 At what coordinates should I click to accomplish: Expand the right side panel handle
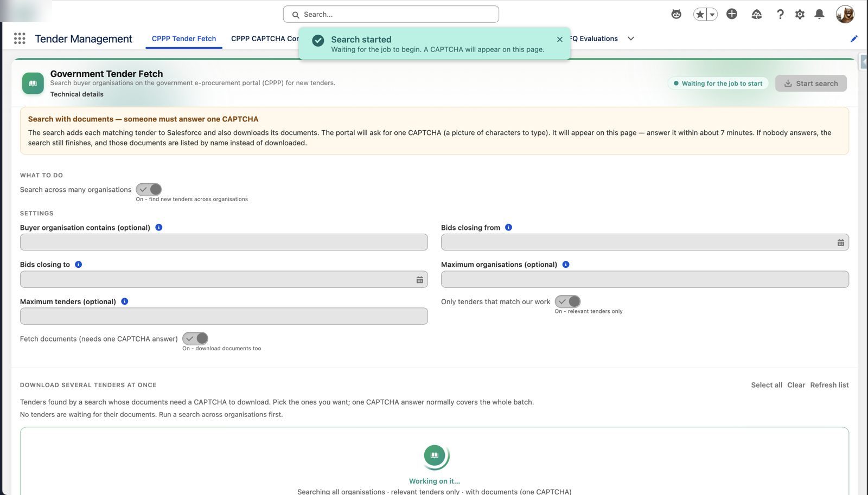pos(864,62)
